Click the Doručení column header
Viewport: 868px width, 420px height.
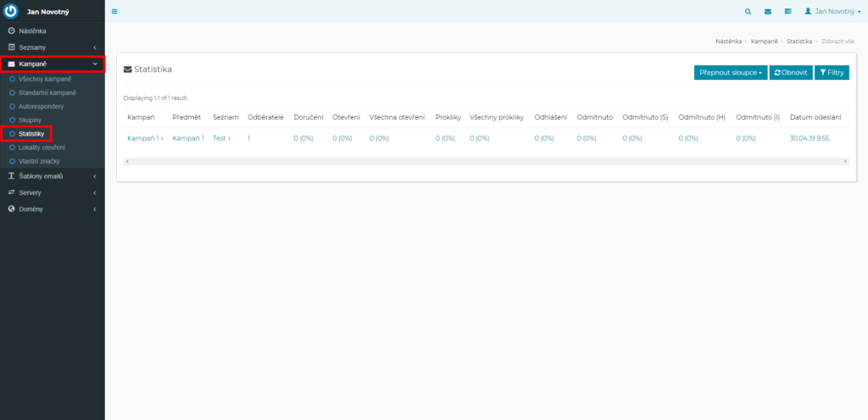309,117
